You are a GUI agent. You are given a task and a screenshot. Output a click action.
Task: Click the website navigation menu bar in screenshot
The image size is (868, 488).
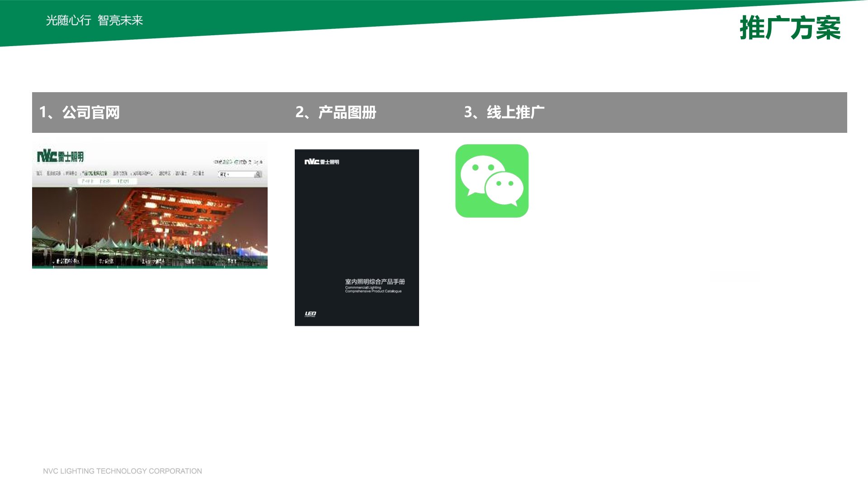pyautogui.click(x=120, y=174)
